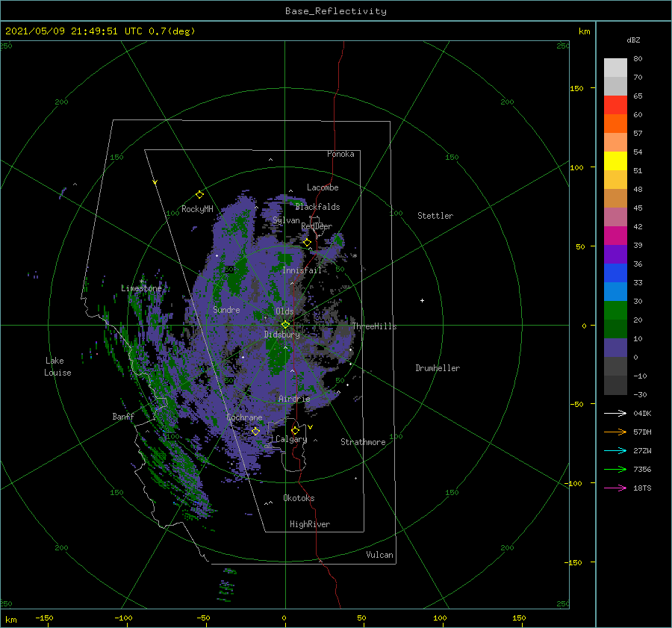Click the RockyMH label

coord(197,209)
